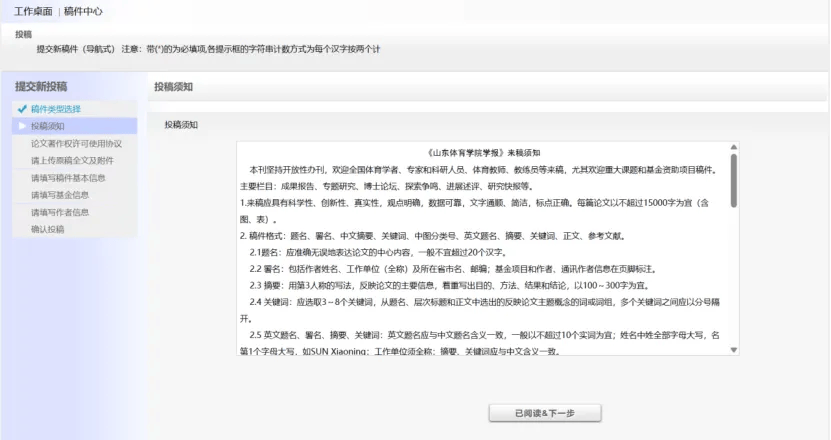Open the 请填写基金信息 step
Image resolution: width=831 pixels, height=440 pixels.
(59, 194)
